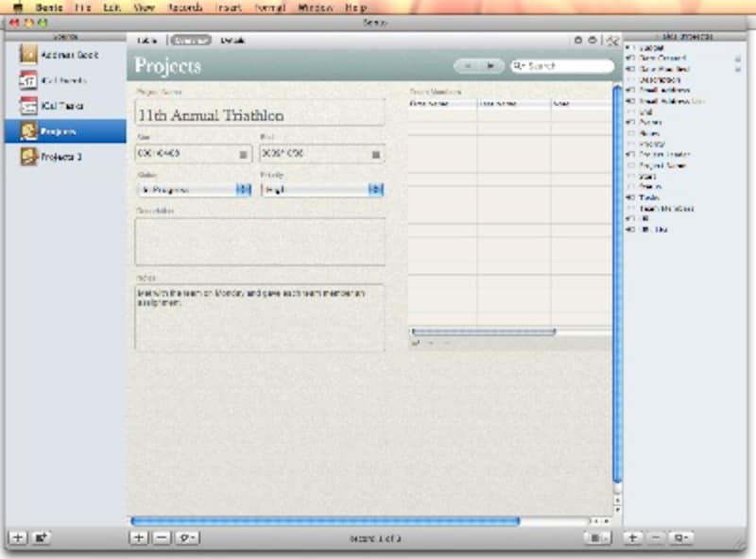Add a new field in fields panel
Screen dimensions: 756x559
tap(633, 537)
